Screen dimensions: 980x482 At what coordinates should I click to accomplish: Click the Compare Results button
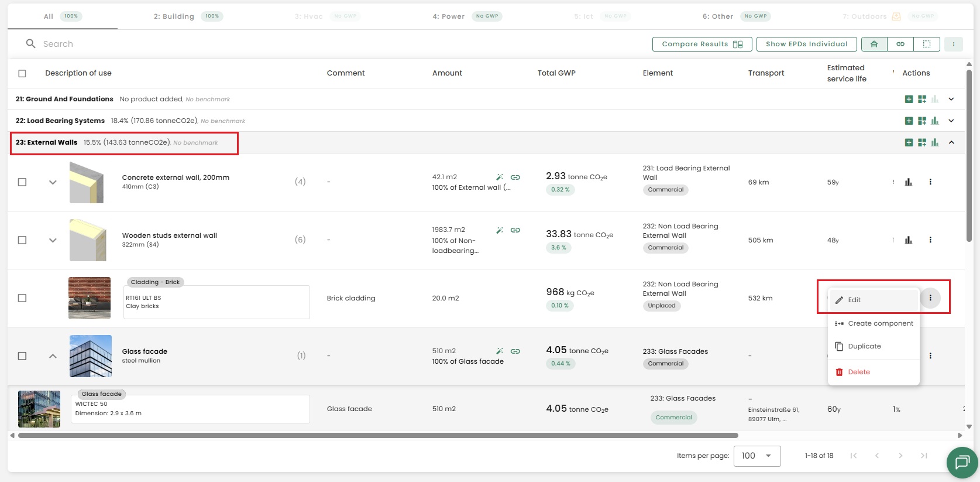[x=702, y=44]
